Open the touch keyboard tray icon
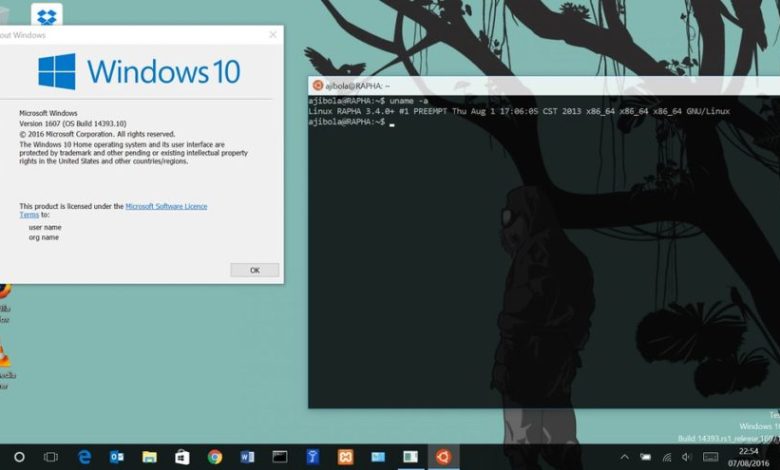780x470 pixels. (710, 457)
